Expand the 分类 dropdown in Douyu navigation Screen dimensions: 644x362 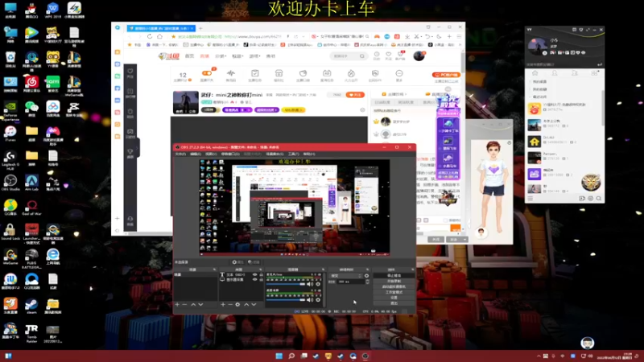tap(221, 56)
